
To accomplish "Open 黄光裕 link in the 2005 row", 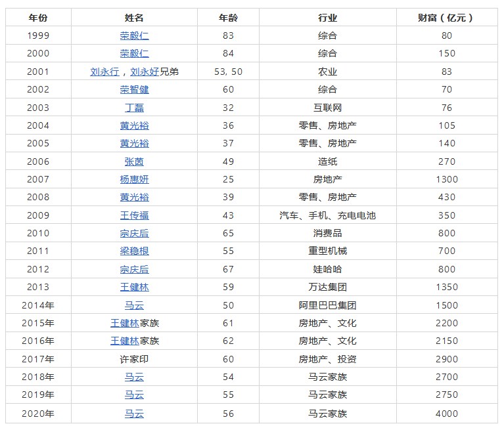I will (134, 143).
